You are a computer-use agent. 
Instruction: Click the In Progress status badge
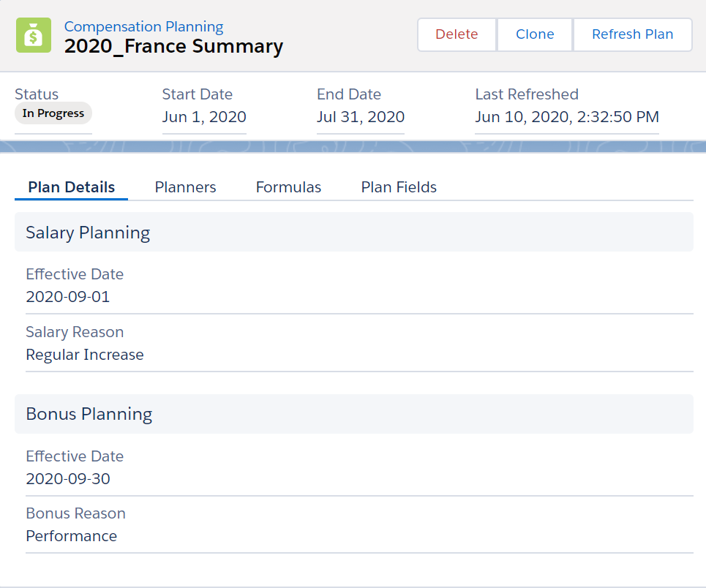(53, 113)
